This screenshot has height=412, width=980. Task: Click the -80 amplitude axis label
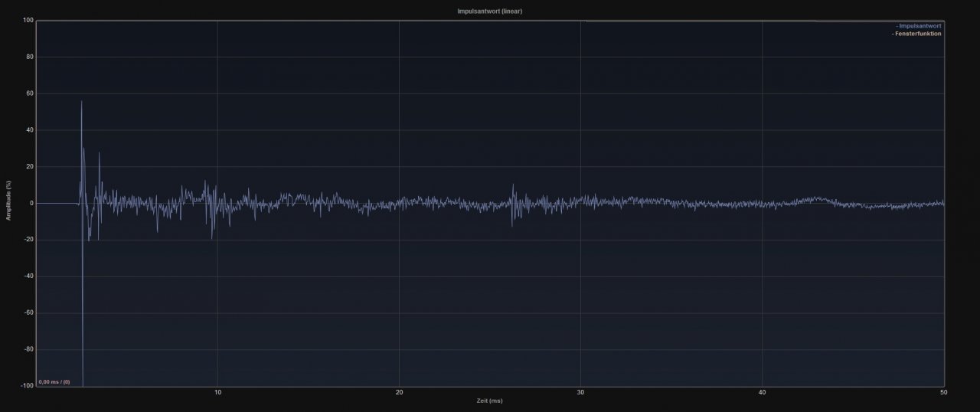pos(29,349)
